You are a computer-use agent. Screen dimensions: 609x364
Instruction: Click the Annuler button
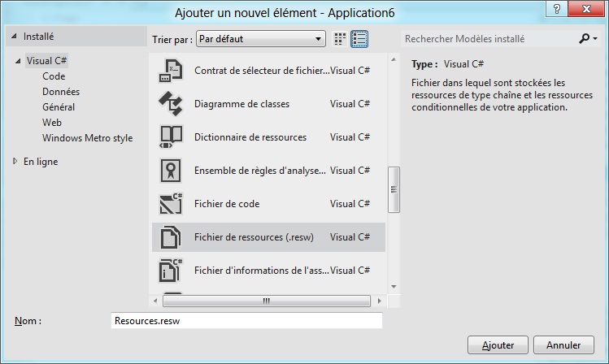click(563, 345)
